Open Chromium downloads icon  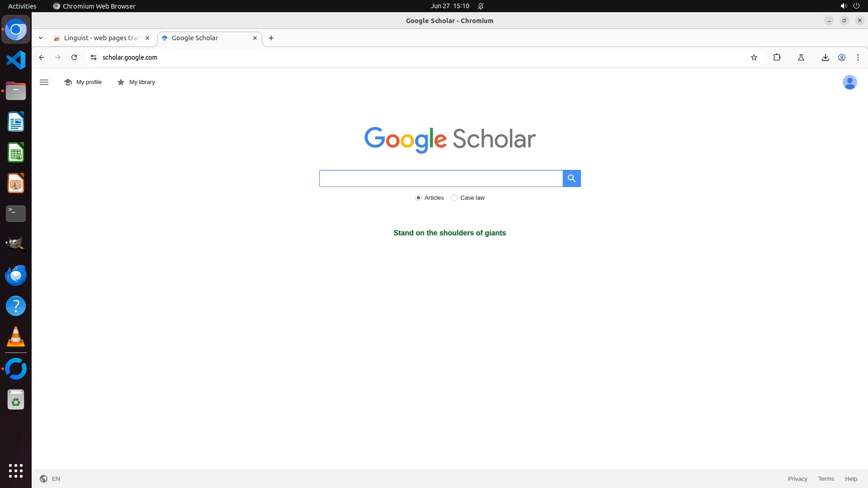tap(825, 57)
